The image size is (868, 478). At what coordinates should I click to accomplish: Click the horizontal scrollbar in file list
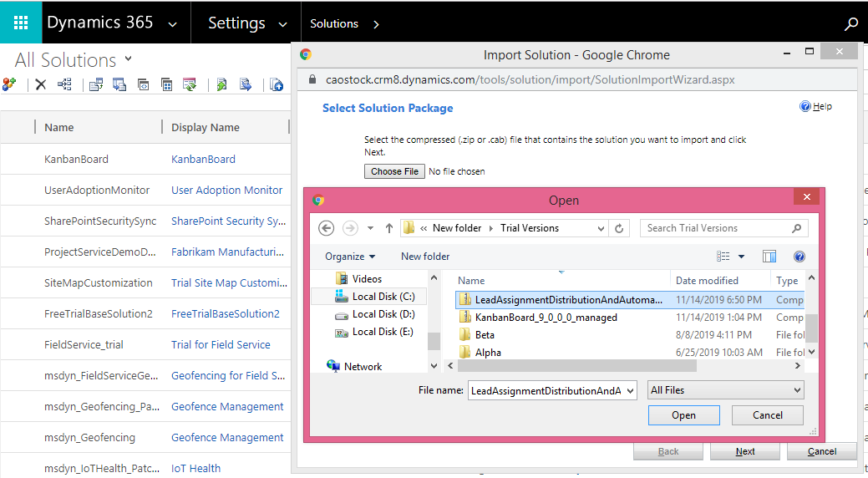[576, 365]
